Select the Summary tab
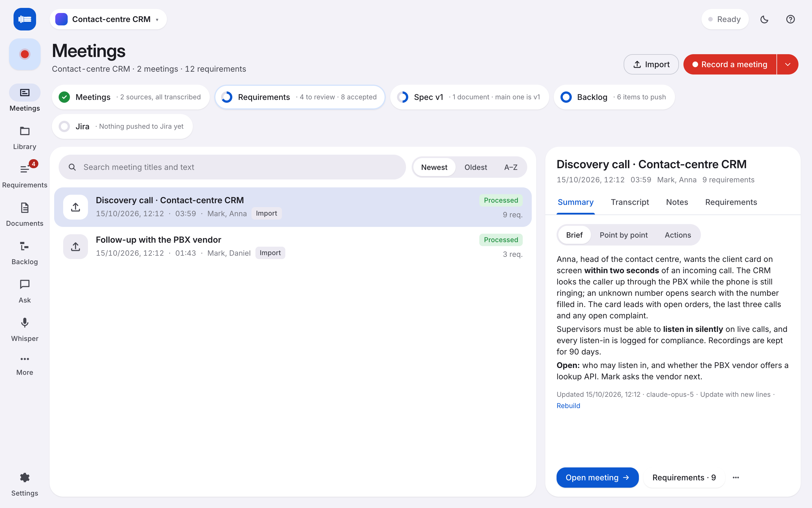The image size is (812, 508). (575, 202)
